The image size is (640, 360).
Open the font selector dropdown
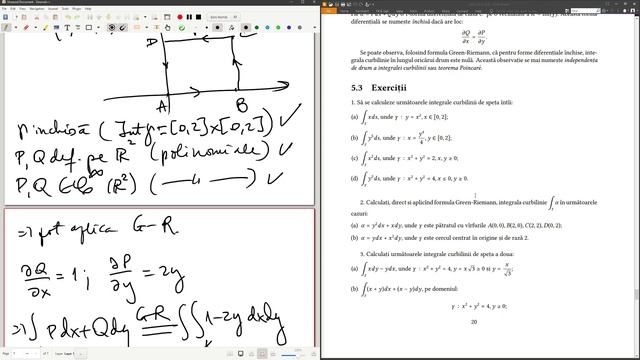pos(223,17)
